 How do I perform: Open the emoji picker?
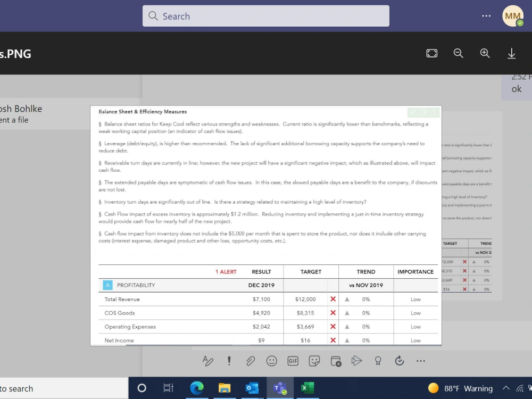(x=271, y=361)
